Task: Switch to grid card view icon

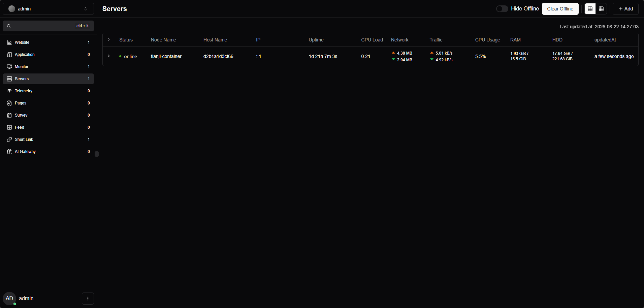Action: 601,9
